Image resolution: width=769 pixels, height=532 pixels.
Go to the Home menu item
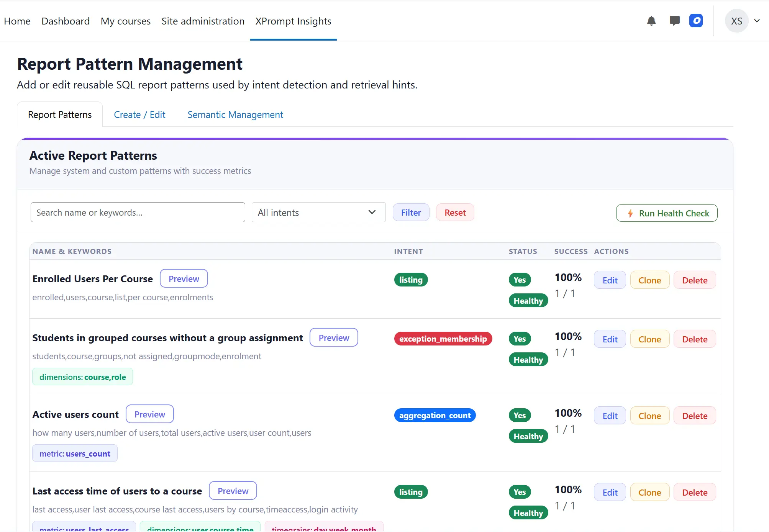[17, 21]
